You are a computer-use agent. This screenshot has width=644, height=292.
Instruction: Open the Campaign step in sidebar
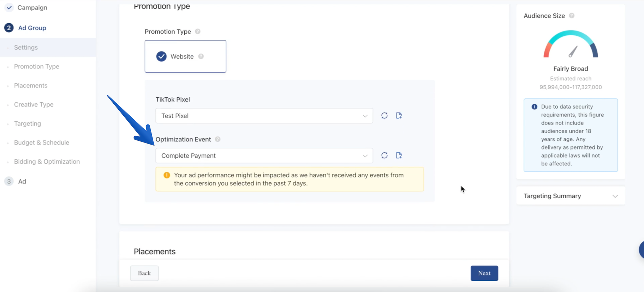(x=32, y=7)
